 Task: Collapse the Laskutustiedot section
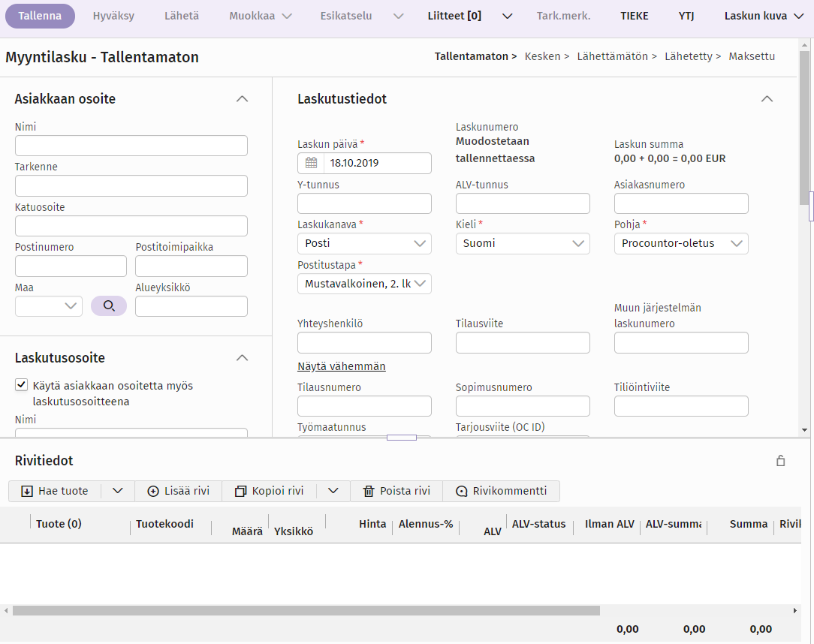point(767,99)
